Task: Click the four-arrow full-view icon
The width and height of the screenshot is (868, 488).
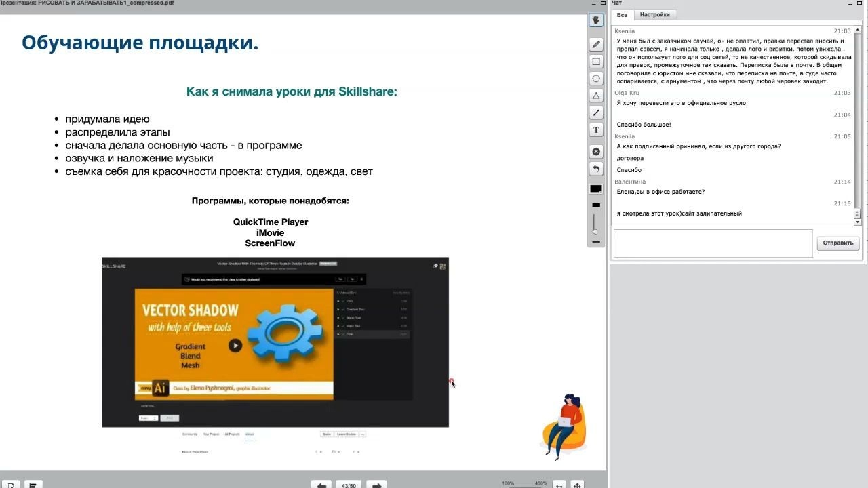Action: 577,485
